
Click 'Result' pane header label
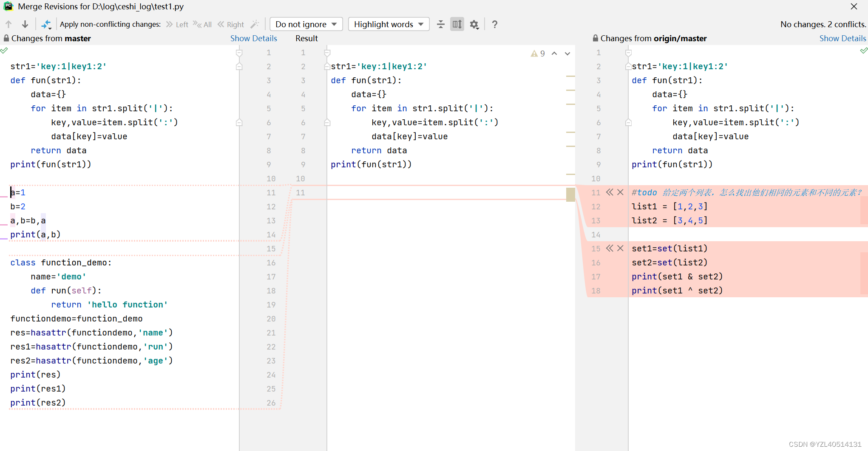point(306,38)
